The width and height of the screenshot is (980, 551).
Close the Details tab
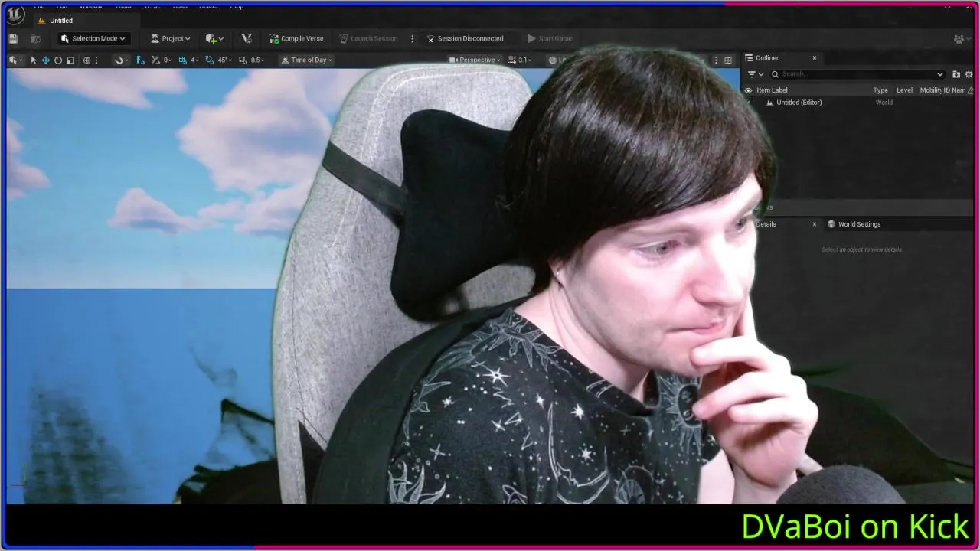tap(815, 224)
